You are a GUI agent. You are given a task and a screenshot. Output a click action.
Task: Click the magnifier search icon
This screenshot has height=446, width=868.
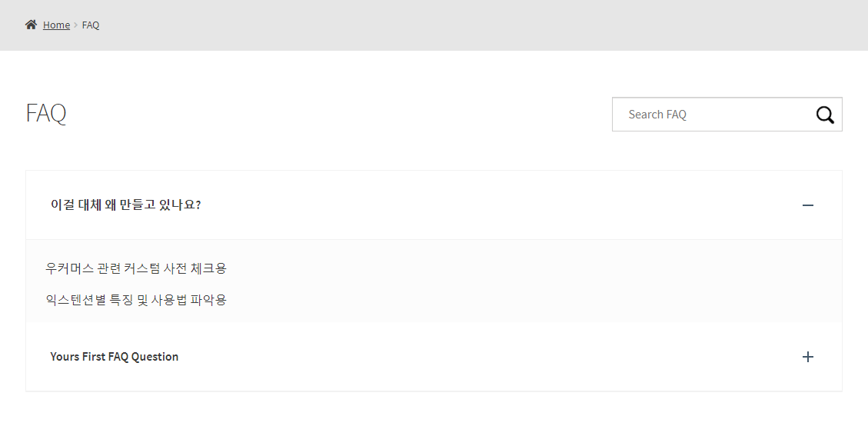pos(825,115)
